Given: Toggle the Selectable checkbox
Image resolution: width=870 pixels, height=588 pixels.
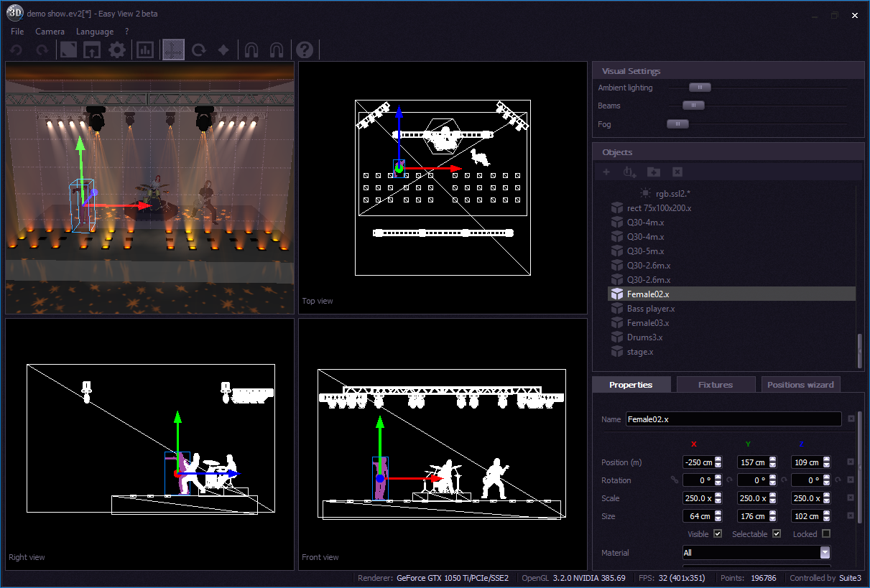Looking at the screenshot, I should click(776, 534).
